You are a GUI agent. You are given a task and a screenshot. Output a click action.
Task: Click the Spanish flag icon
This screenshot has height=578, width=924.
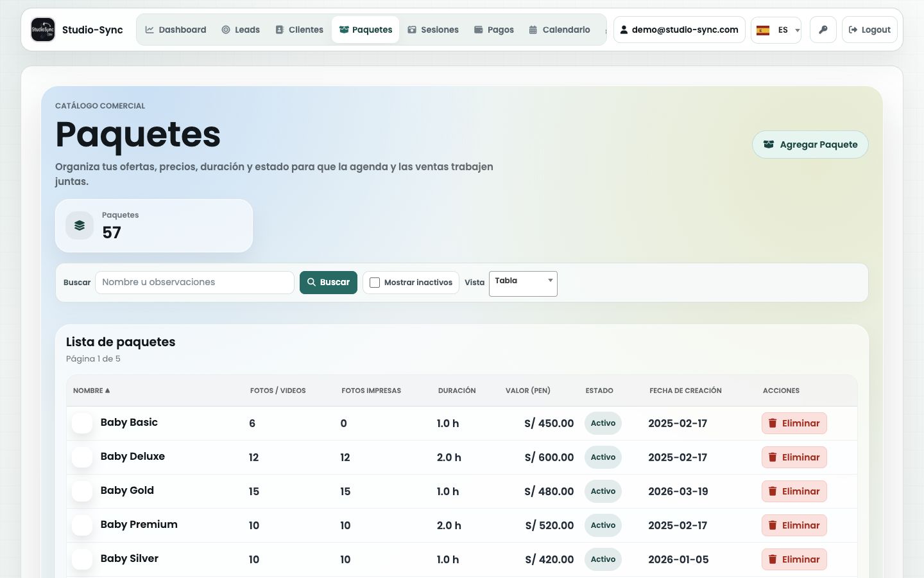763,30
